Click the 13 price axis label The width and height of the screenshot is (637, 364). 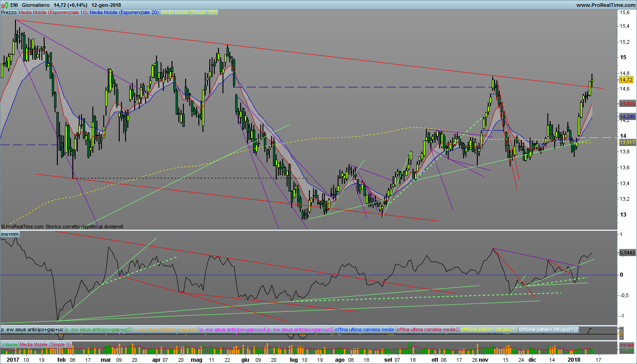(x=622, y=215)
